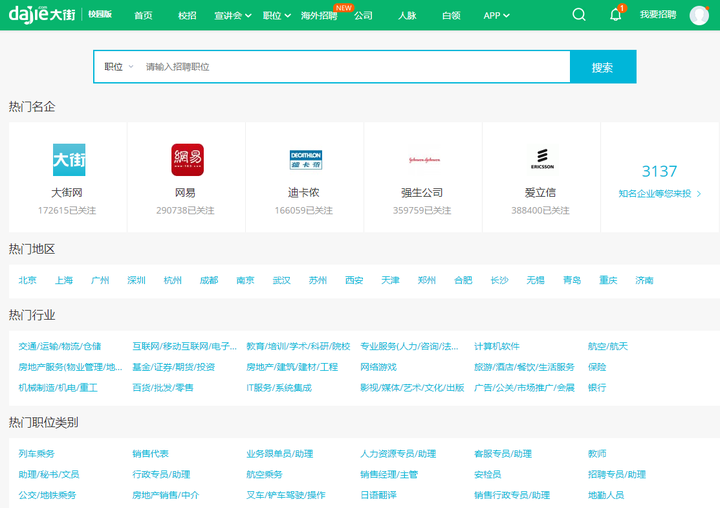Select the 成都 region link
The width and height of the screenshot is (720, 508).
[x=209, y=280]
